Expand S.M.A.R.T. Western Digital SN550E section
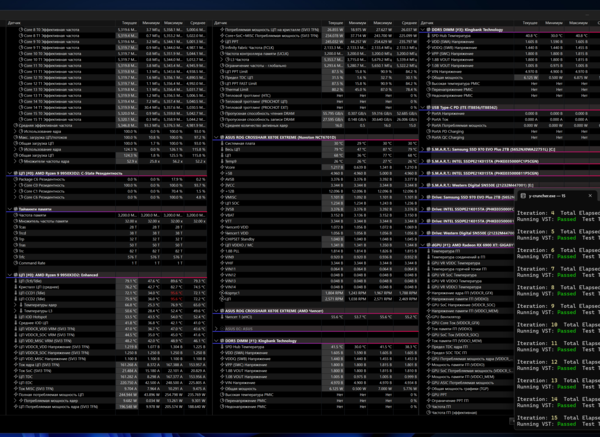600x437 pixels. pyautogui.click(x=423, y=185)
